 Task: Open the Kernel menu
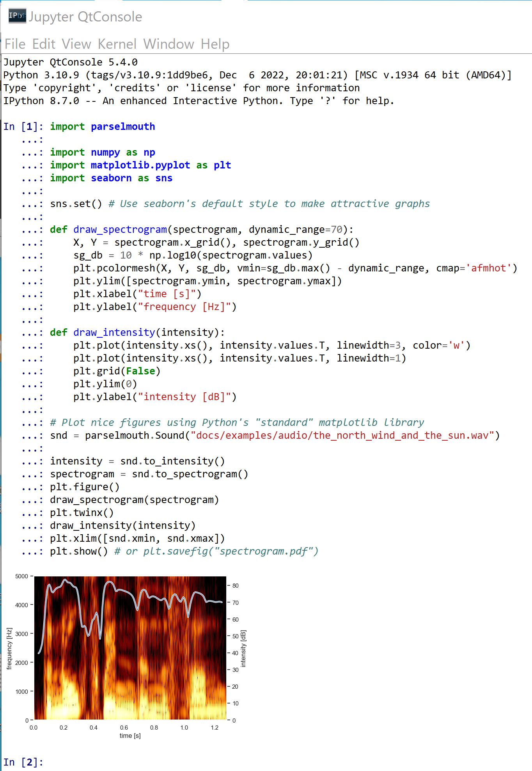[117, 44]
